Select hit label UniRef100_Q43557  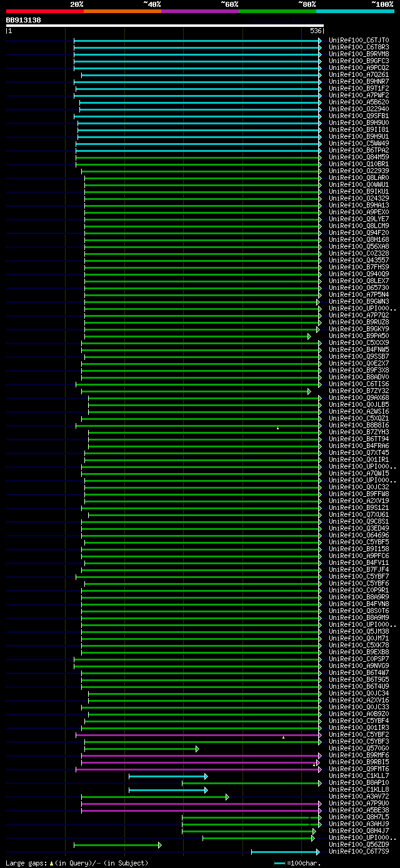point(359,261)
